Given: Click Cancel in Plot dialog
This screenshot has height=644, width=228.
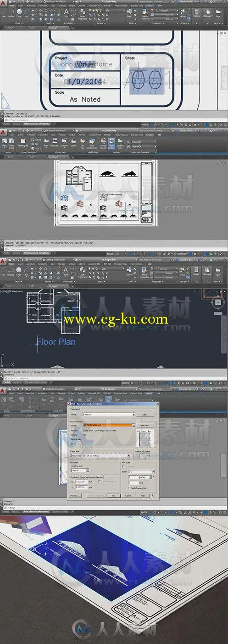Looking at the screenshot, I should [128, 496].
